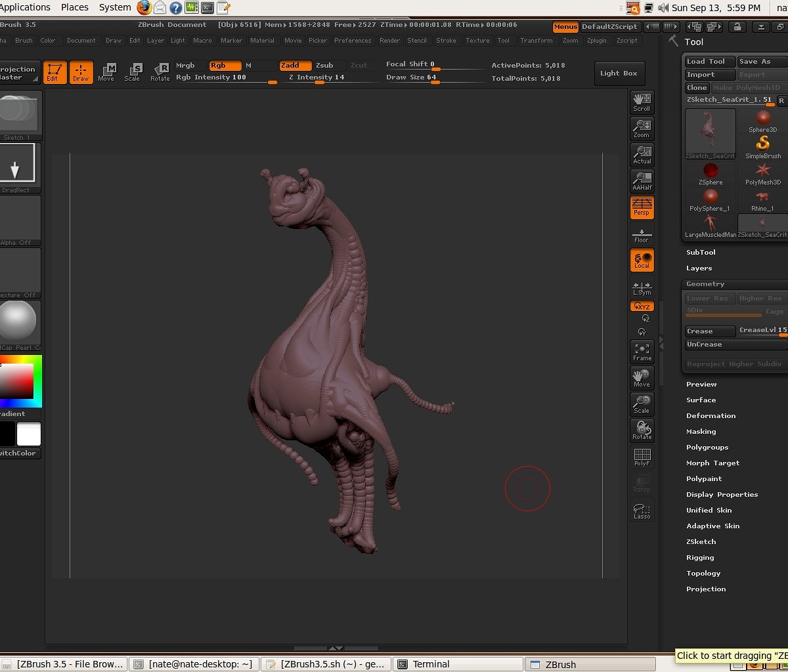Expand the Display Properties section
The width and height of the screenshot is (788, 672).
click(x=722, y=495)
